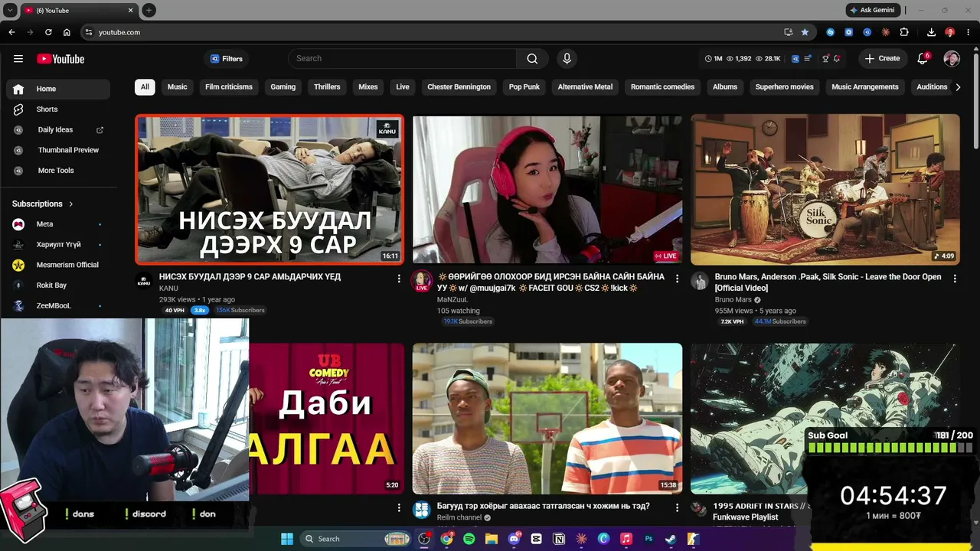Viewport: 980px width, 551px height.
Task: Click the search magnifier button
Action: [532, 59]
